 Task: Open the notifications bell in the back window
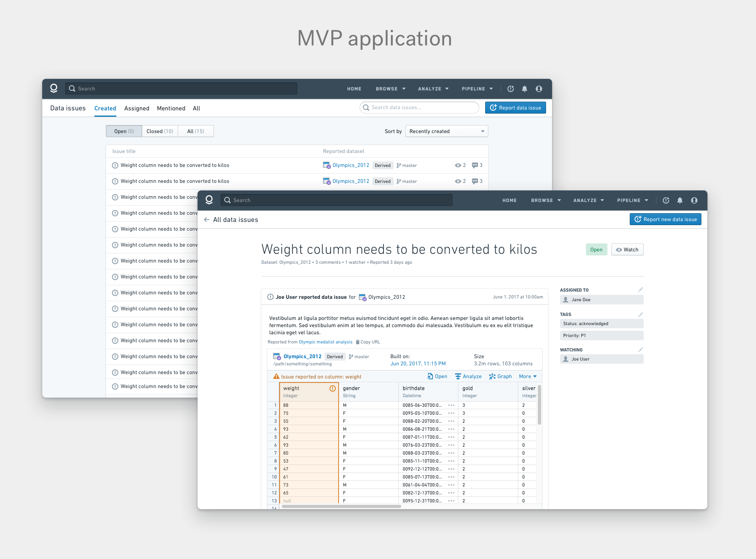[x=525, y=89]
